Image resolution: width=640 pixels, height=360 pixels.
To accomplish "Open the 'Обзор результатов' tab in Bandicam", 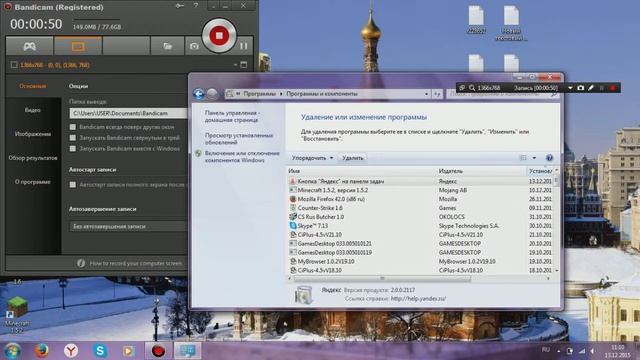I will click(x=33, y=158).
